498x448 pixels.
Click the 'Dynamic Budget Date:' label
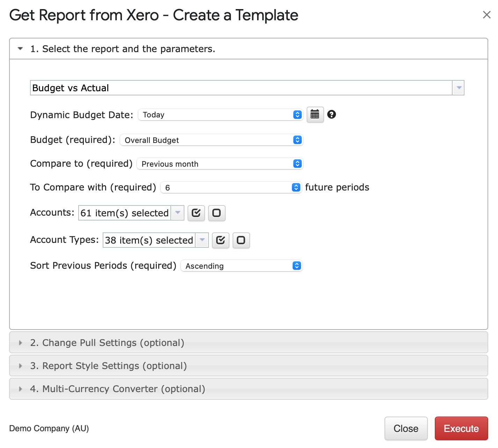pos(82,115)
